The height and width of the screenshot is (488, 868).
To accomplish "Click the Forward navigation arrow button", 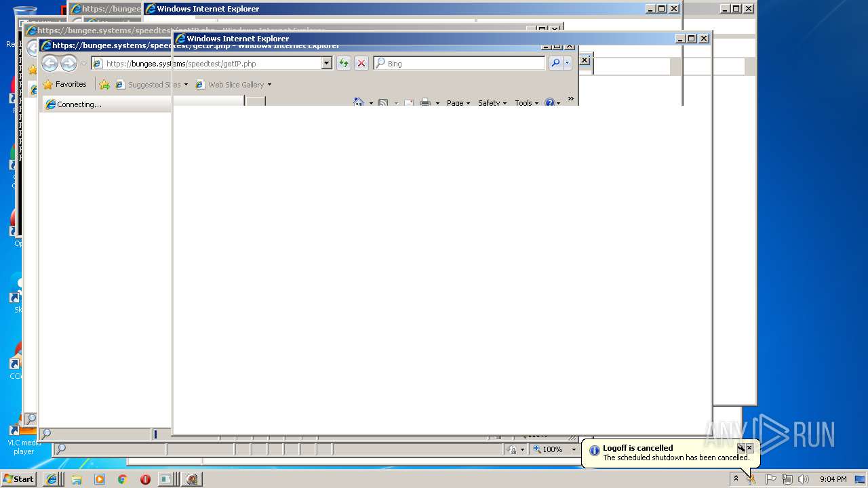I will coord(68,64).
